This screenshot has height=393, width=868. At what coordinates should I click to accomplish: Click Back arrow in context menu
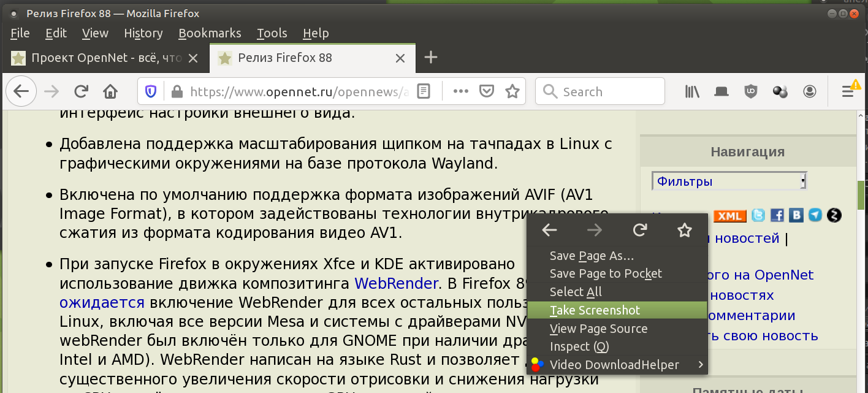[x=550, y=231]
